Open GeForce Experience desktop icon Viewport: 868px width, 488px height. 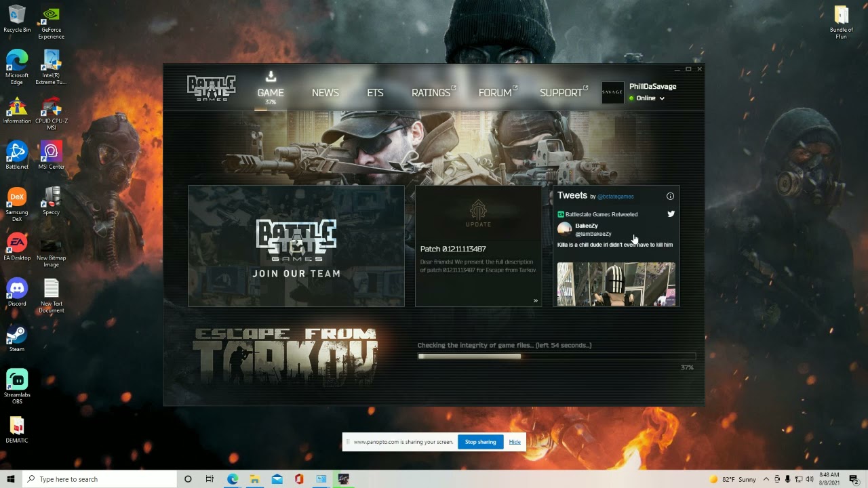[51, 22]
